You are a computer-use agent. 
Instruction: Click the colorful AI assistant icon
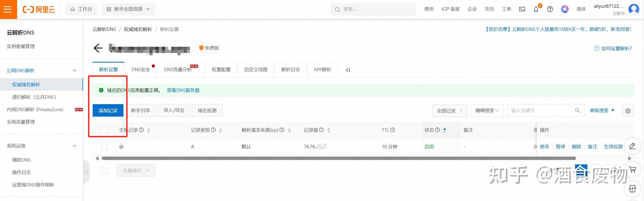(x=565, y=9)
